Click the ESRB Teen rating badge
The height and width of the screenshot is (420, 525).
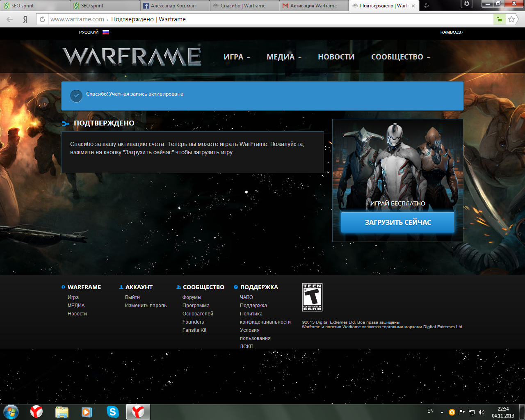point(312,297)
